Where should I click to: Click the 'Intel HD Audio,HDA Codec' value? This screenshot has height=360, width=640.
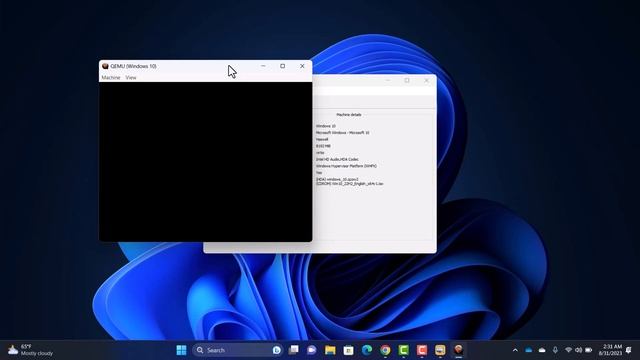click(337, 159)
